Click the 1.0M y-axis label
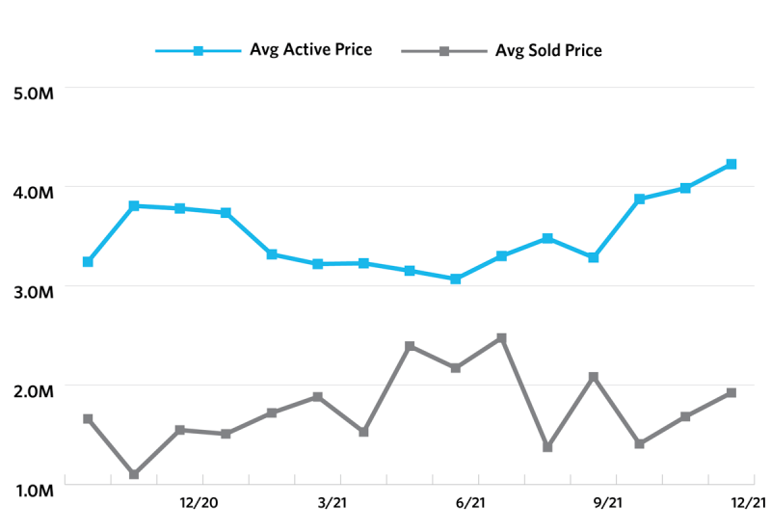The height and width of the screenshot is (532, 771). [x=33, y=491]
